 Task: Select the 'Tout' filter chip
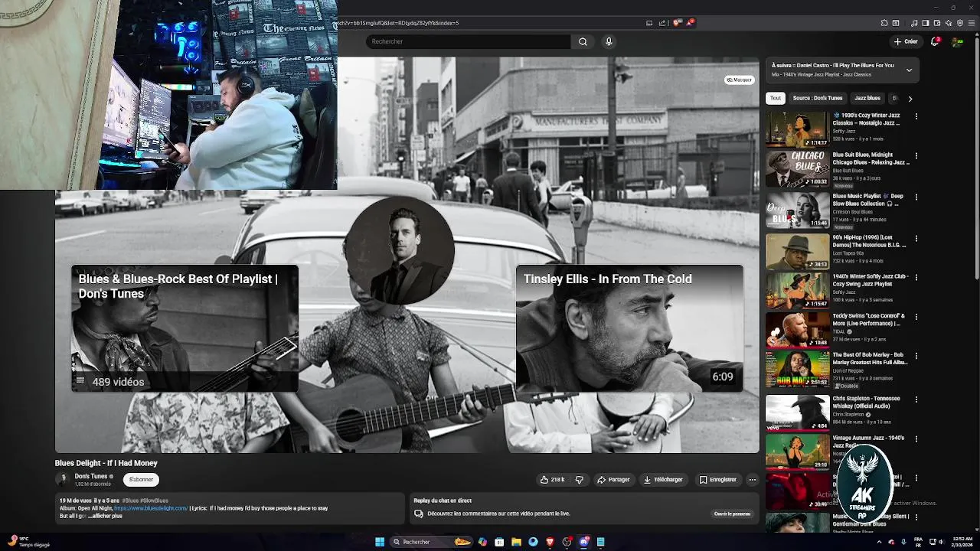pyautogui.click(x=776, y=98)
